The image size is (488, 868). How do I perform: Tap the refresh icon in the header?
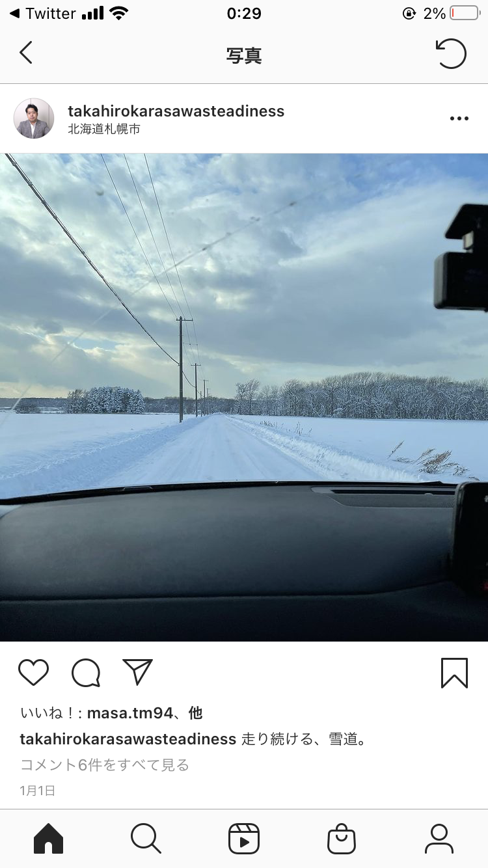(451, 53)
